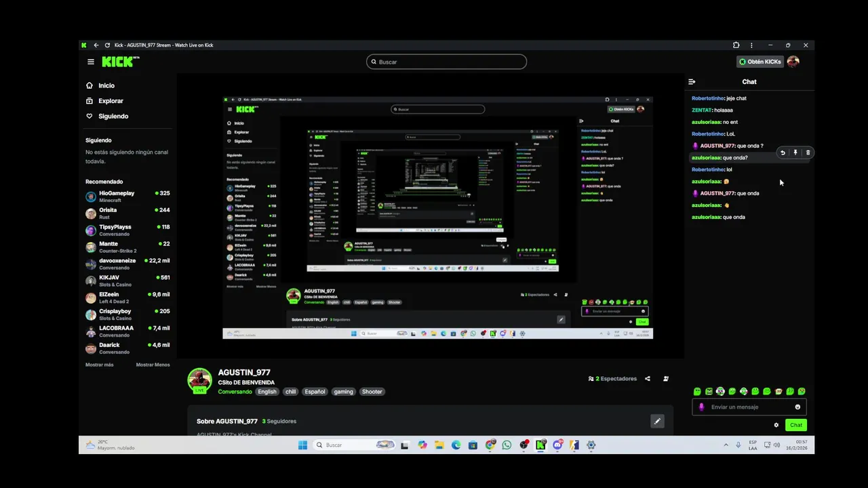Insert the headphones green emote
This screenshot has width=868, height=488.
(x=720, y=391)
